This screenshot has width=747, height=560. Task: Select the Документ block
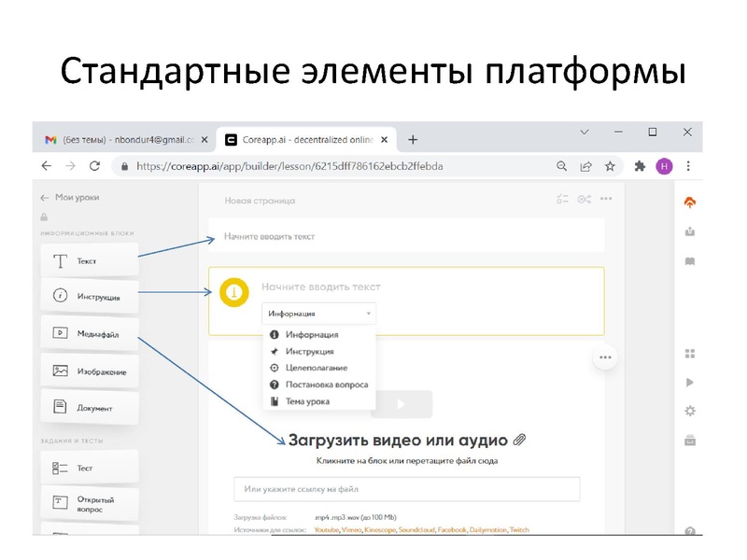click(92, 407)
